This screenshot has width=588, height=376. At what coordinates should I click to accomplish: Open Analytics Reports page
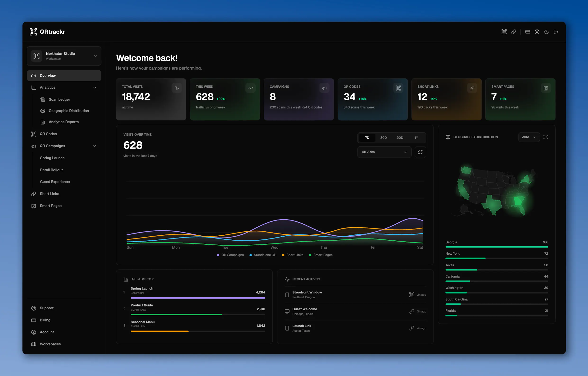tap(63, 122)
